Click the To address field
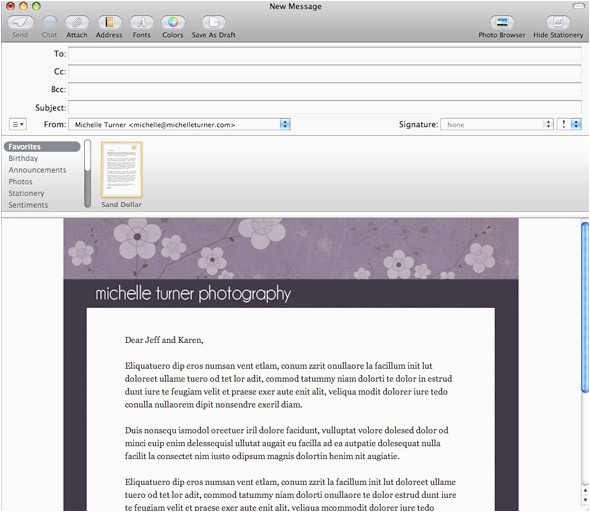Viewport: 590px width, 512px height. pyautogui.click(x=325, y=54)
